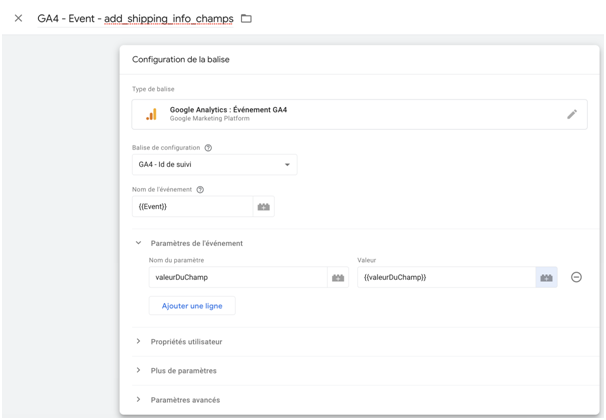
Task: Open help icon beside Nom de l'événement
Action: 200,189
